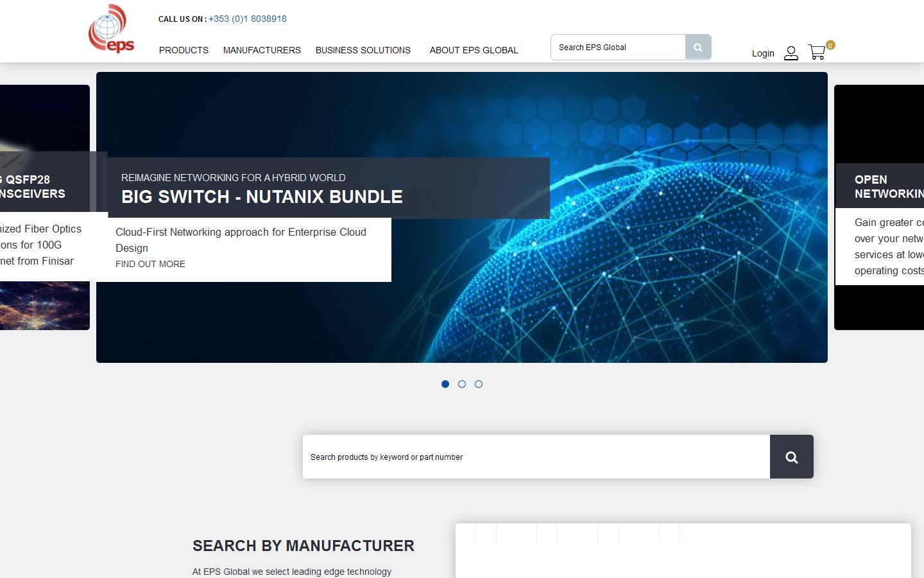Viewport: 924px width, 578px height.
Task: Select the second carousel indicator dot
Action: (462, 384)
